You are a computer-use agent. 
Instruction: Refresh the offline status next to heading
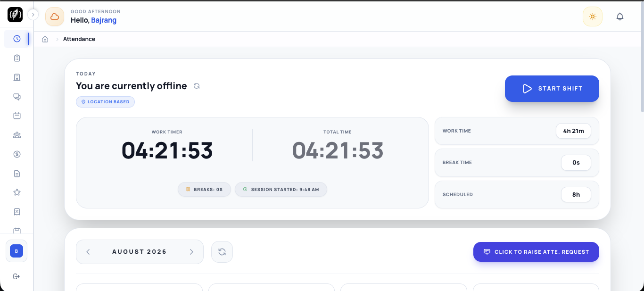pyautogui.click(x=197, y=86)
